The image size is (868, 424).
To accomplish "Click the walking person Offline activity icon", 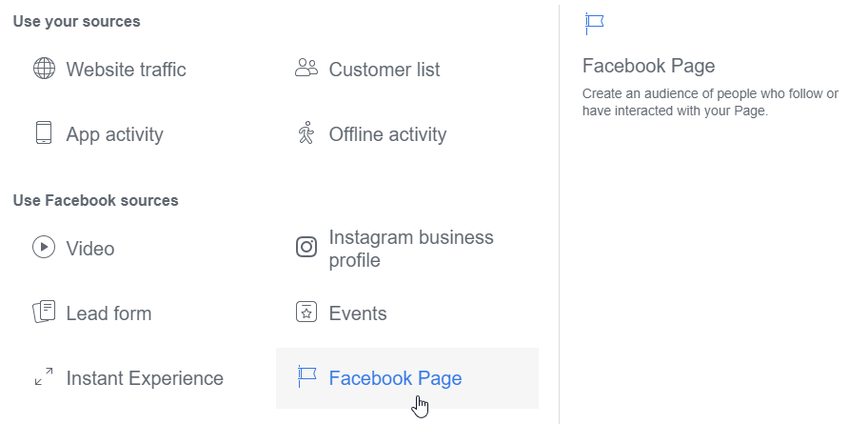I will pyautogui.click(x=306, y=133).
